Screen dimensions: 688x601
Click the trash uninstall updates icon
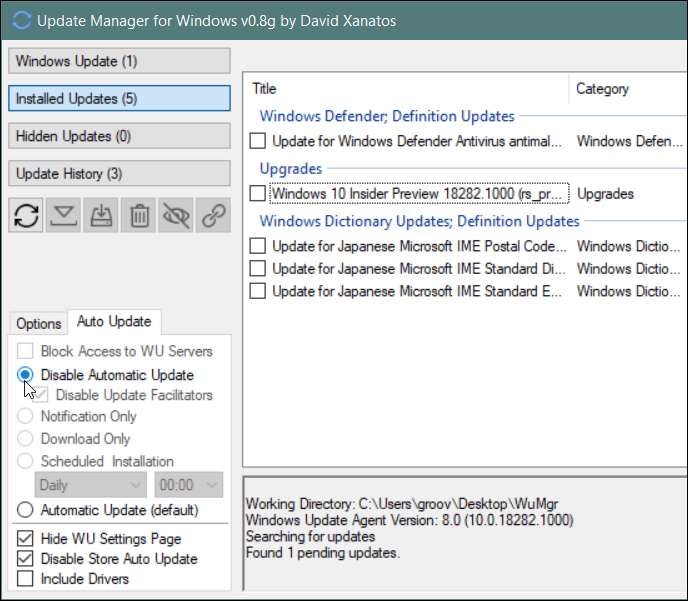click(x=139, y=215)
